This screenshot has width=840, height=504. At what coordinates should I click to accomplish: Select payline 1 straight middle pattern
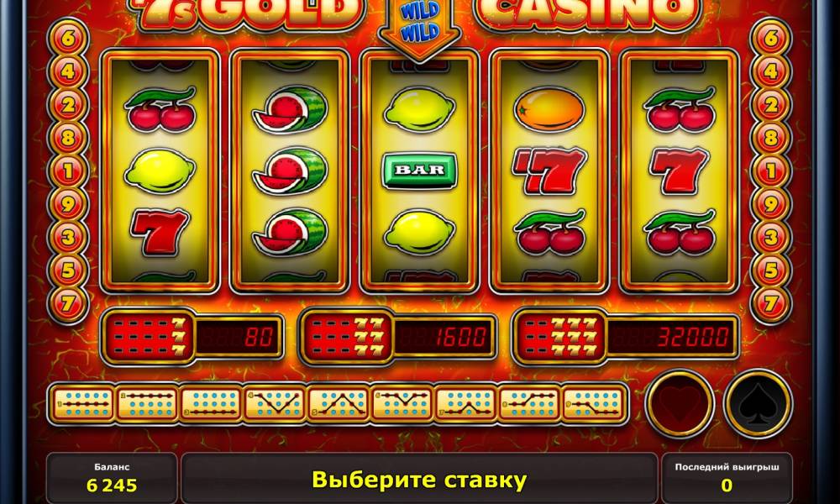[83, 404]
